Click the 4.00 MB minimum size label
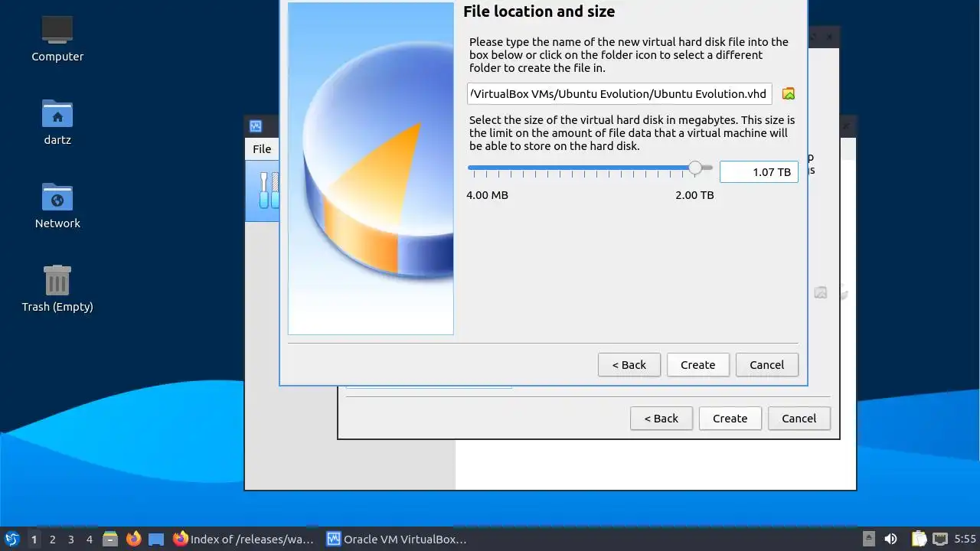The height and width of the screenshot is (551, 980). point(487,195)
